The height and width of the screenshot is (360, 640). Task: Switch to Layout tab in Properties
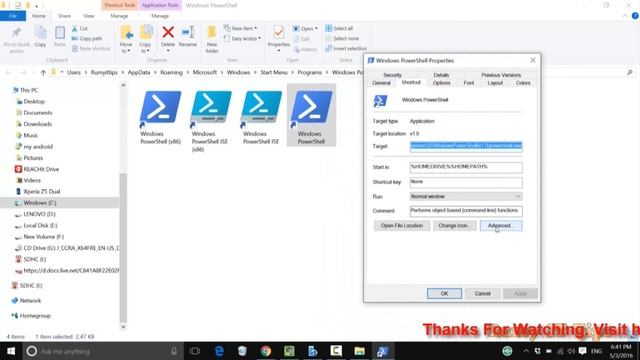click(495, 83)
